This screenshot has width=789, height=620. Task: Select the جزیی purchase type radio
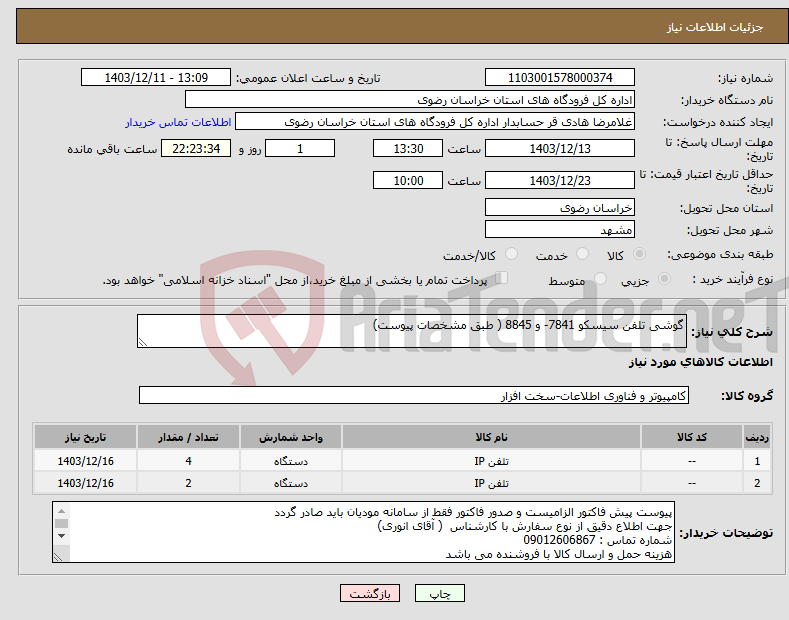point(664,278)
